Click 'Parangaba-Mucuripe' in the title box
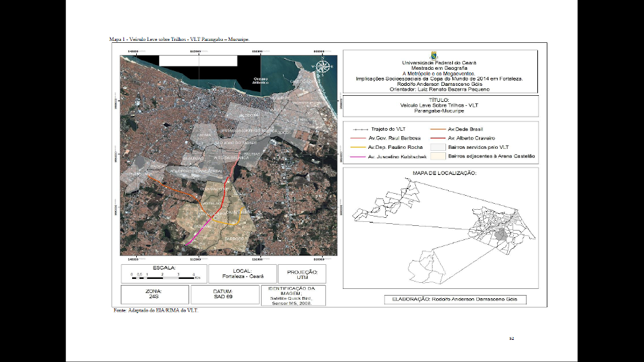The height and width of the screenshot is (362, 644). pos(439,111)
